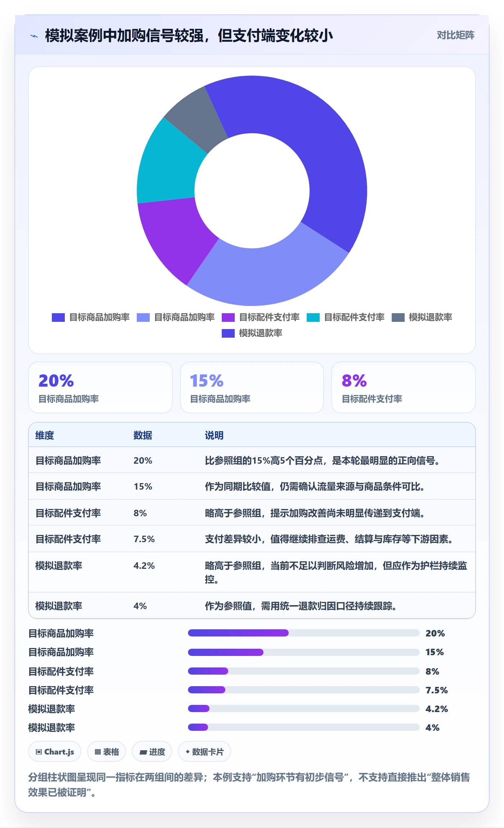504x828 pixels.
Task: Click the progress bar showing 4%
Action: 303,727
